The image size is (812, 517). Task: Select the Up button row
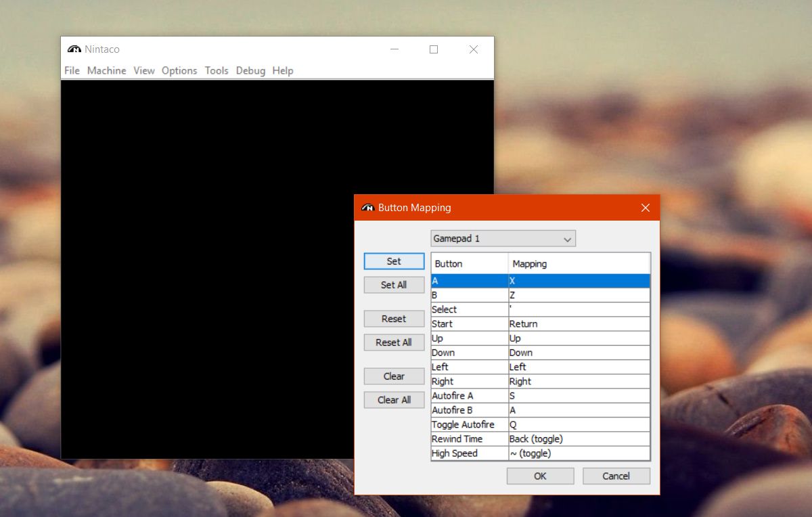pyautogui.click(x=541, y=338)
